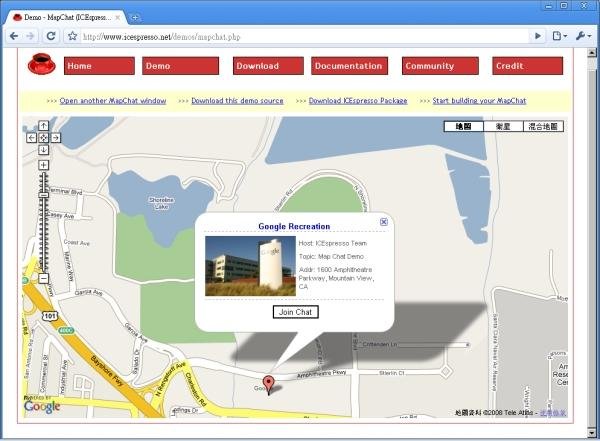This screenshot has width=600, height=441.
Task: Click Start building your MapChat link
Action: [x=479, y=101]
